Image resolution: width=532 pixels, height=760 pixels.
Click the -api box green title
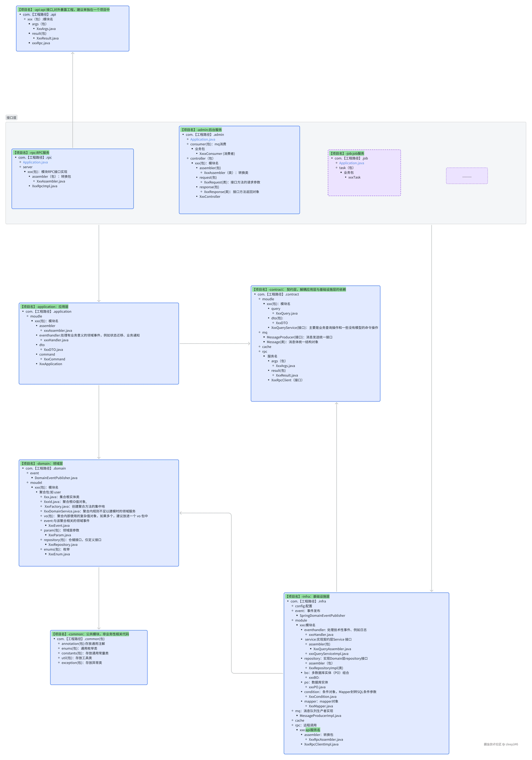tap(64, 10)
